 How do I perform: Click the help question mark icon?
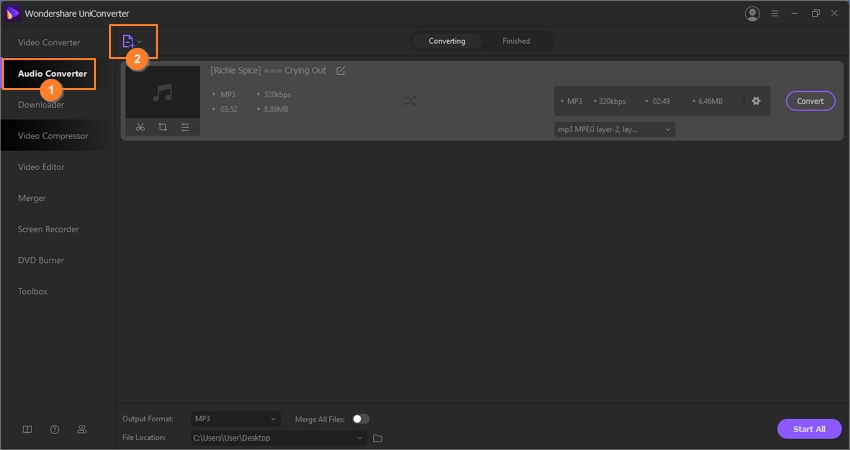pyautogui.click(x=54, y=429)
